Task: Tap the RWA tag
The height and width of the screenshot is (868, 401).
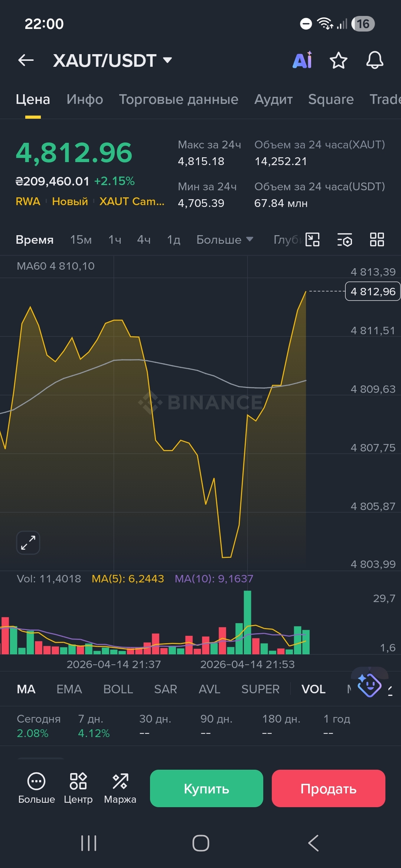Action: tap(28, 201)
